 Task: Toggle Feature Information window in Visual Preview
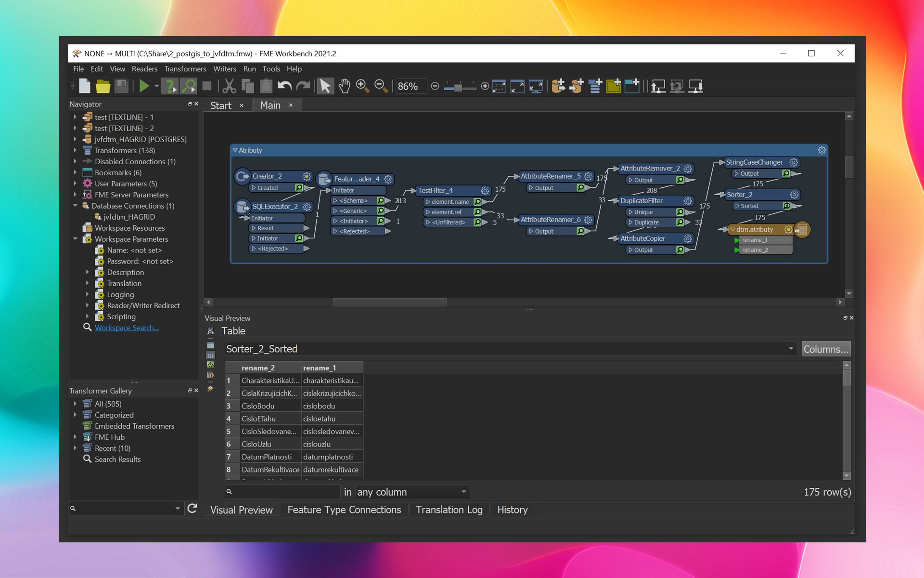point(210,375)
